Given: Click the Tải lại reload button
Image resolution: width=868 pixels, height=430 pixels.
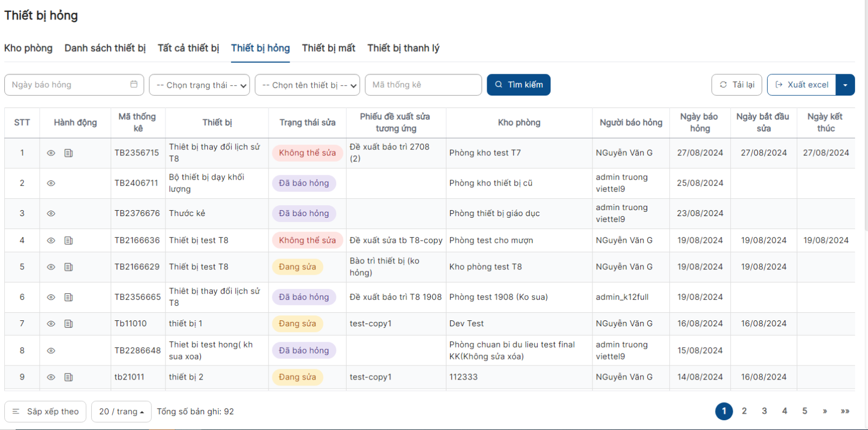Looking at the screenshot, I should pos(737,85).
